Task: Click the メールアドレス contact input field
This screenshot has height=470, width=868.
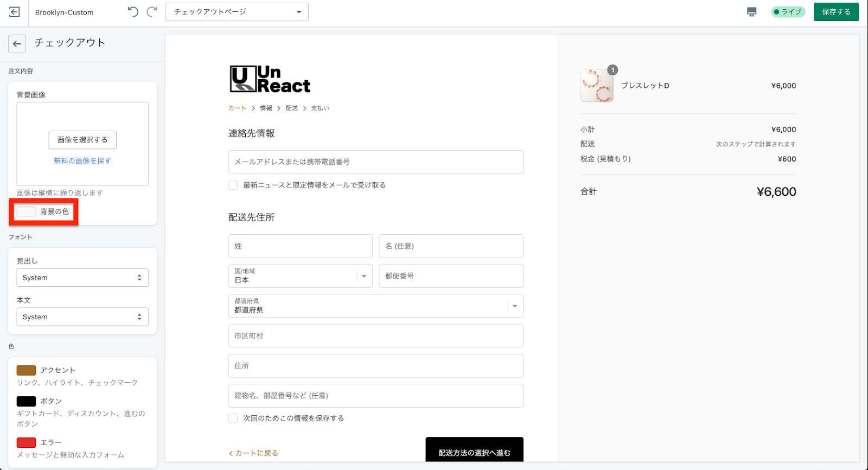Action: pos(375,162)
